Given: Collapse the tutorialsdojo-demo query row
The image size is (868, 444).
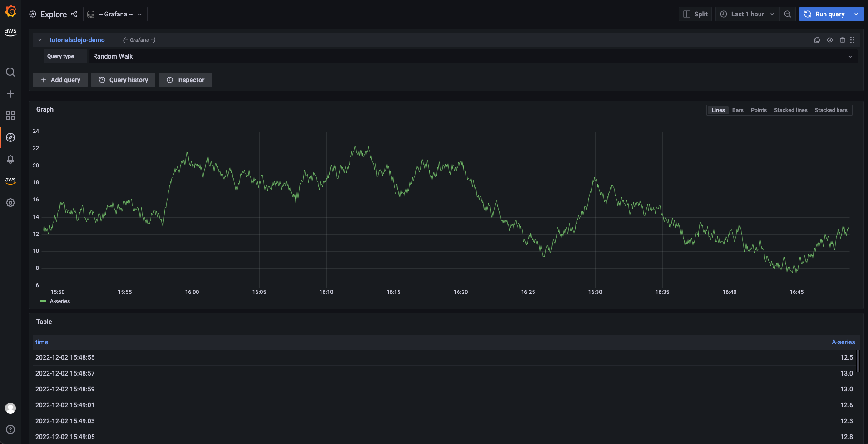Looking at the screenshot, I should click(x=40, y=40).
